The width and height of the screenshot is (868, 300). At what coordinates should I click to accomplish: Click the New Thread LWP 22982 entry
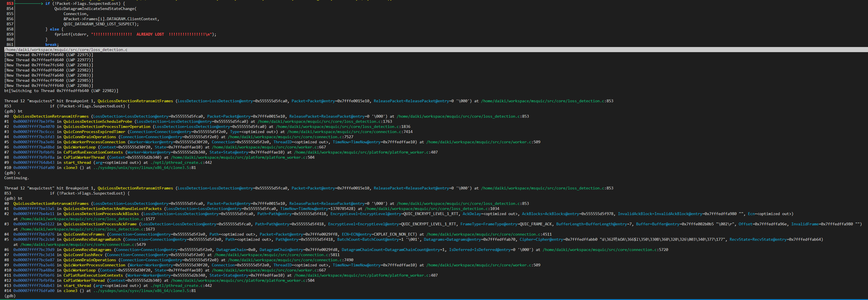click(49, 70)
